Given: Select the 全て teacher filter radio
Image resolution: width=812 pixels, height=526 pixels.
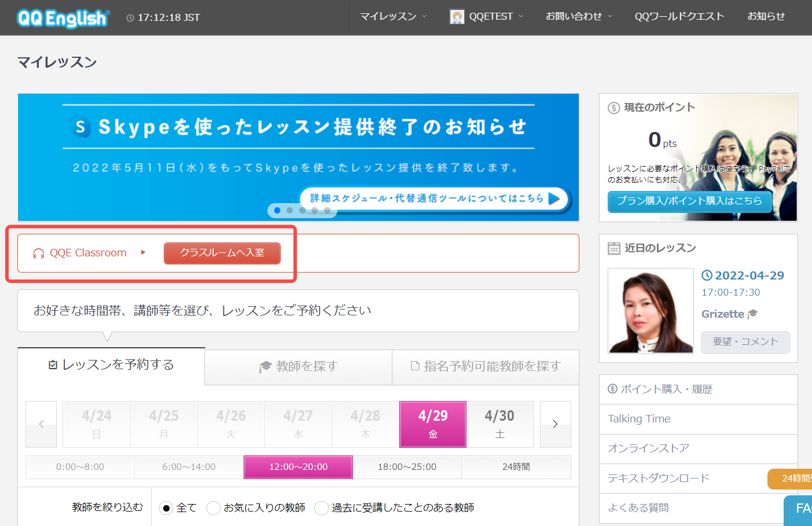Looking at the screenshot, I should [x=166, y=508].
